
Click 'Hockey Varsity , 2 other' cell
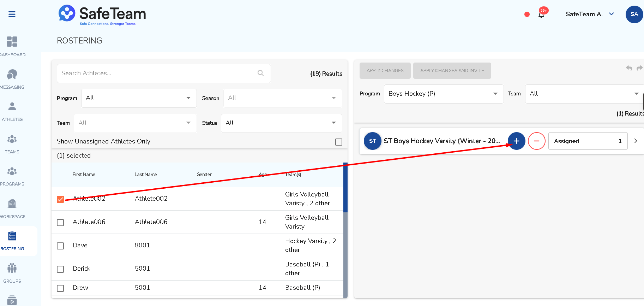[x=311, y=246]
